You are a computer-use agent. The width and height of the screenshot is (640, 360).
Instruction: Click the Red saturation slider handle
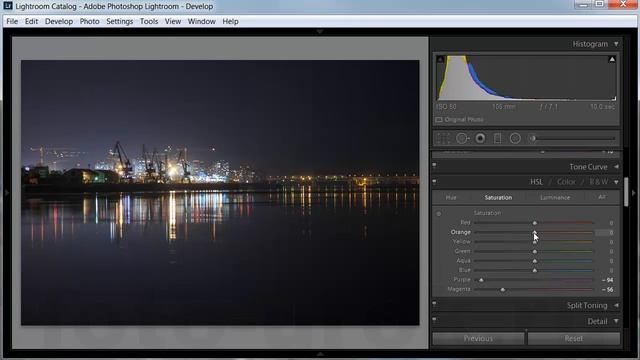point(535,223)
